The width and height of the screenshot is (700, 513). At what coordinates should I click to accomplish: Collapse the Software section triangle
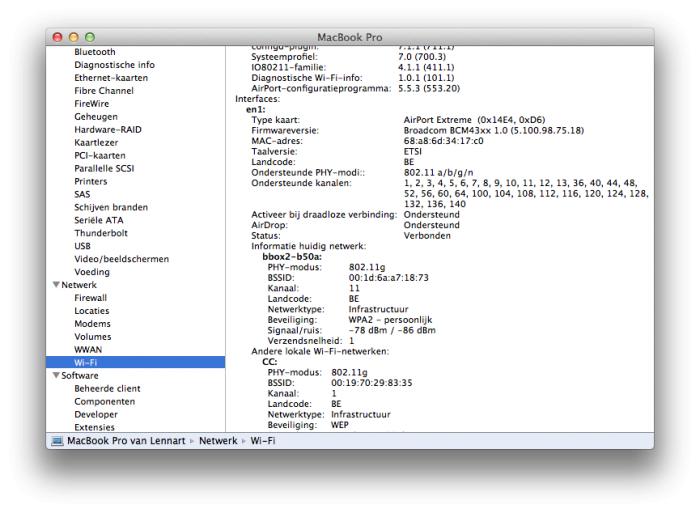[x=56, y=375]
